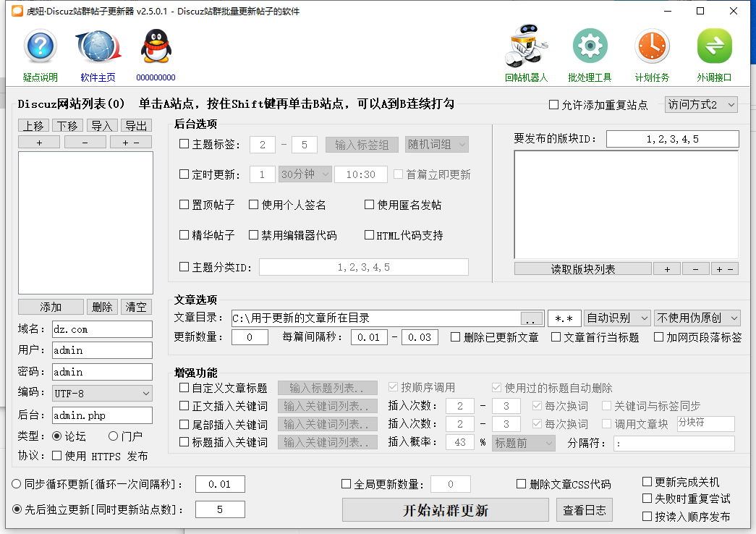Select 同步循环更新 radio option
This screenshot has width=756, height=534.
(17, 484)
